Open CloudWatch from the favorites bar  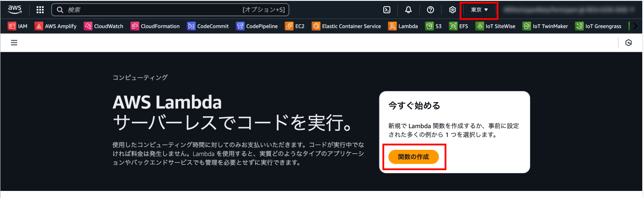[104, 26]
